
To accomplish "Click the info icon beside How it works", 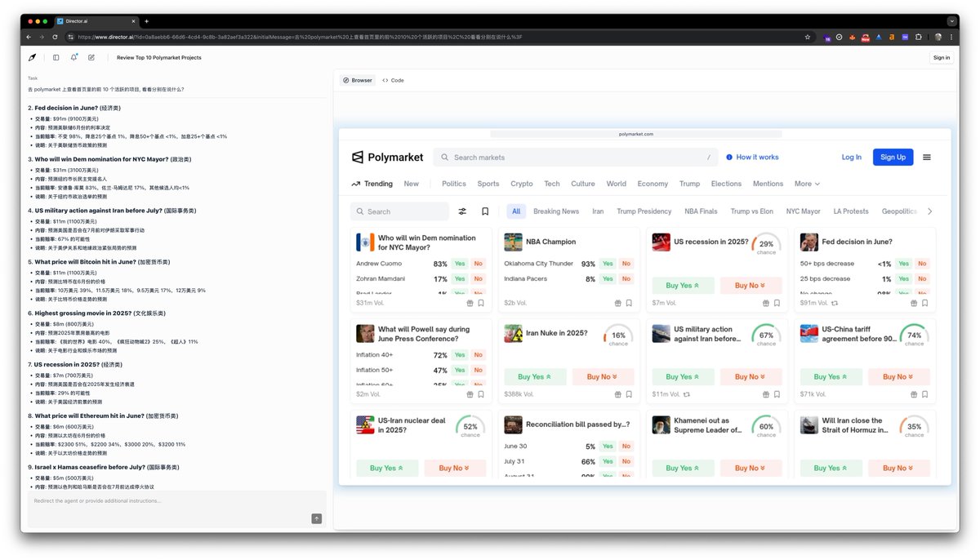I will click(729, 158).
